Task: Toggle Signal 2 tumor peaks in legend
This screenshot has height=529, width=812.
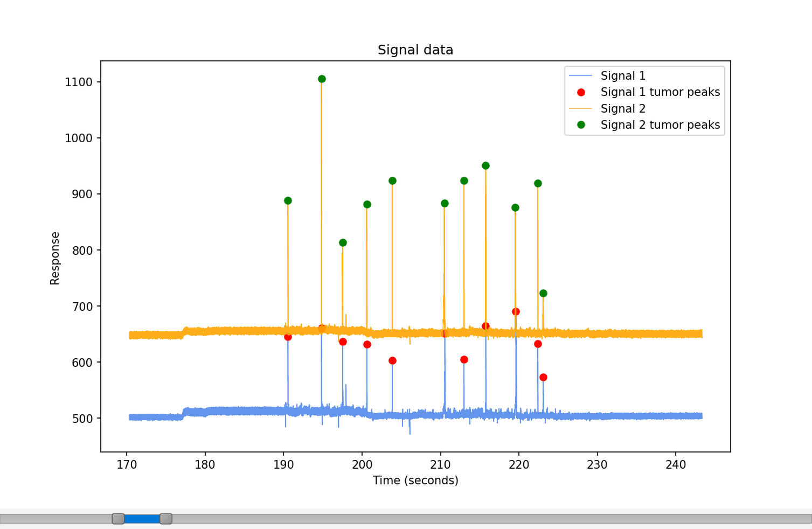Action: point(660,124)
